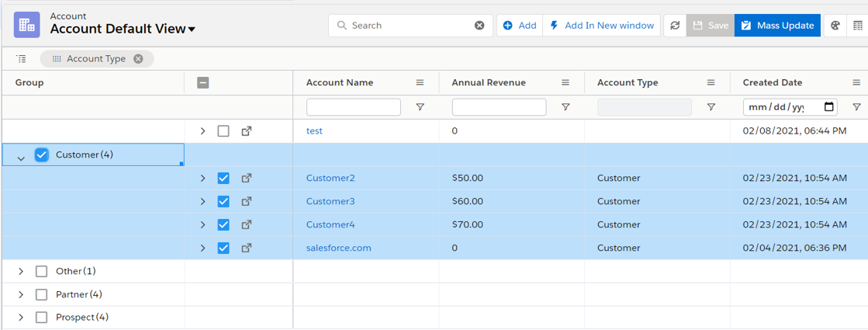Open the Account Type column menu
This screenshot has width=868, height=330.
pyautogui.click(x=711, y=82)
